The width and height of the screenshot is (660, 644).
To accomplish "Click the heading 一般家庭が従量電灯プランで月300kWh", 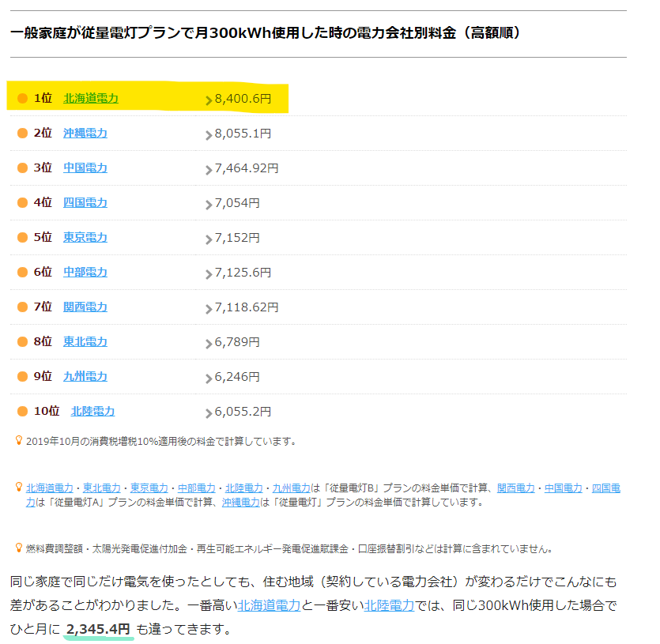I will tap(266, 32).
